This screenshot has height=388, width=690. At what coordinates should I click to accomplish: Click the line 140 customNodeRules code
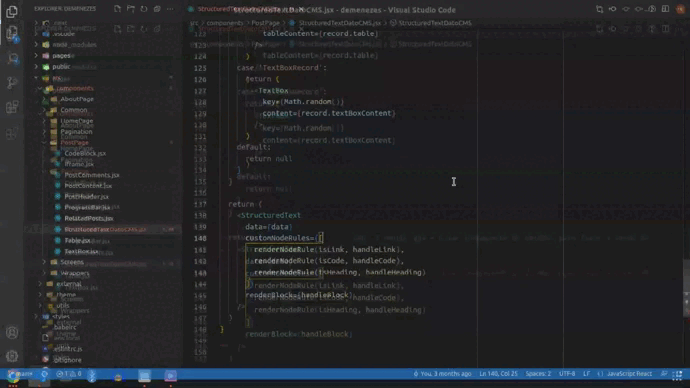click(284, 238)
